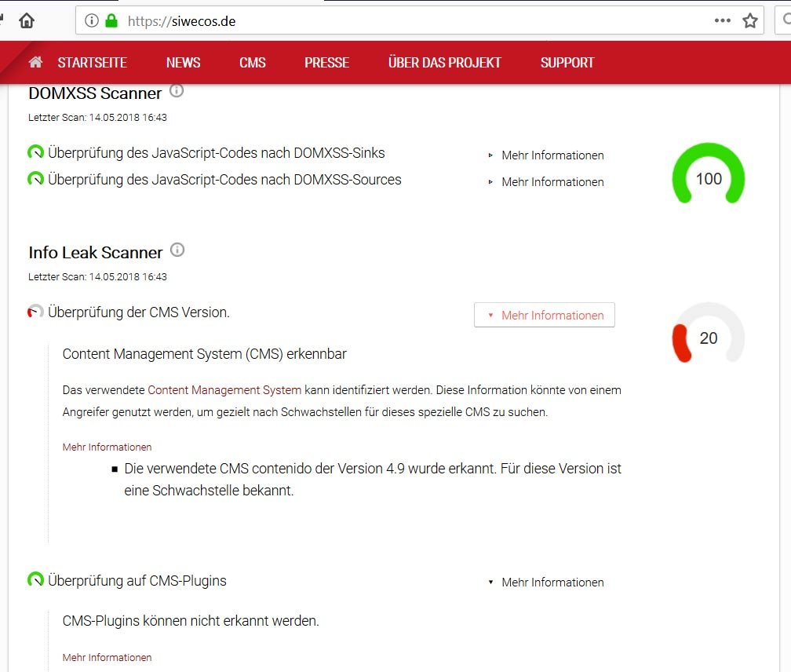The image size is (791, 672).
Task: Bookmark this page with star icon
Action: (x=750, y=21)
